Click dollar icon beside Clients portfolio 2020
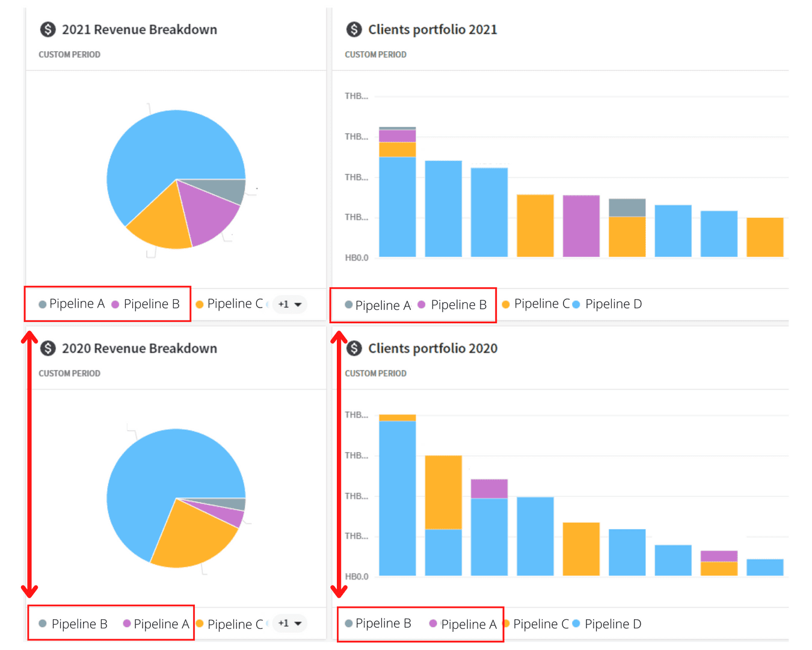This screenshot has height=650, width=812. pyautogui.click(x=354, y=348)
